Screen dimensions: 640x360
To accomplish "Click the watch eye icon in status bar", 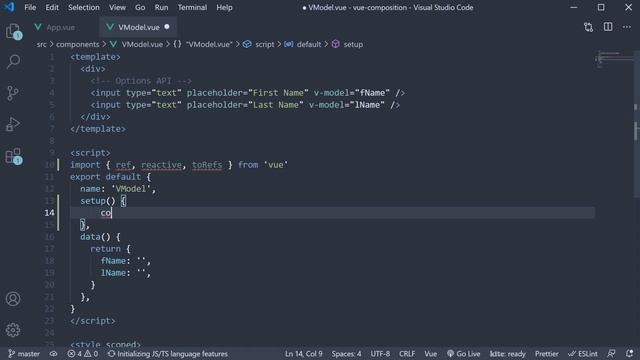I will click(53, 354).
